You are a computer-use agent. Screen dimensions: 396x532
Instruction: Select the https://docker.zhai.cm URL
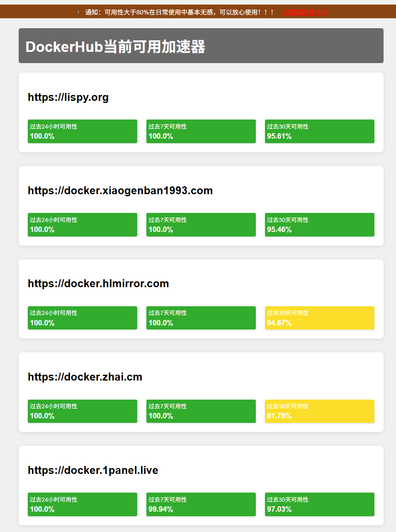(85, 377)
